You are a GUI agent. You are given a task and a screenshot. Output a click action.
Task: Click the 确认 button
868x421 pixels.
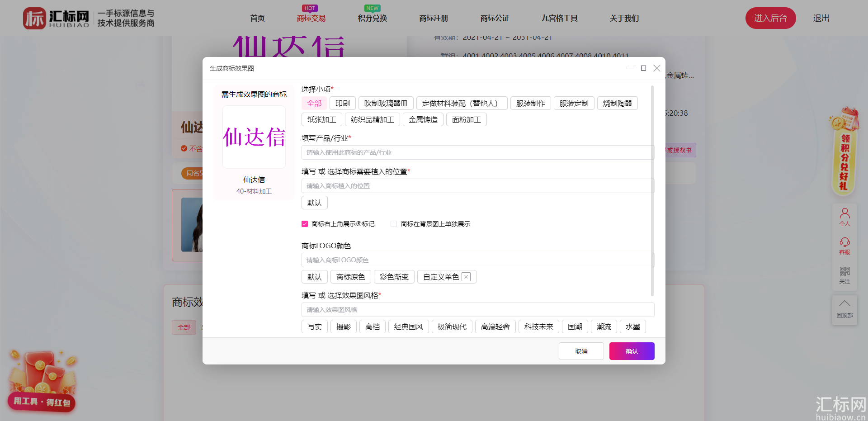pyautogui.click(x=632, y=351)
